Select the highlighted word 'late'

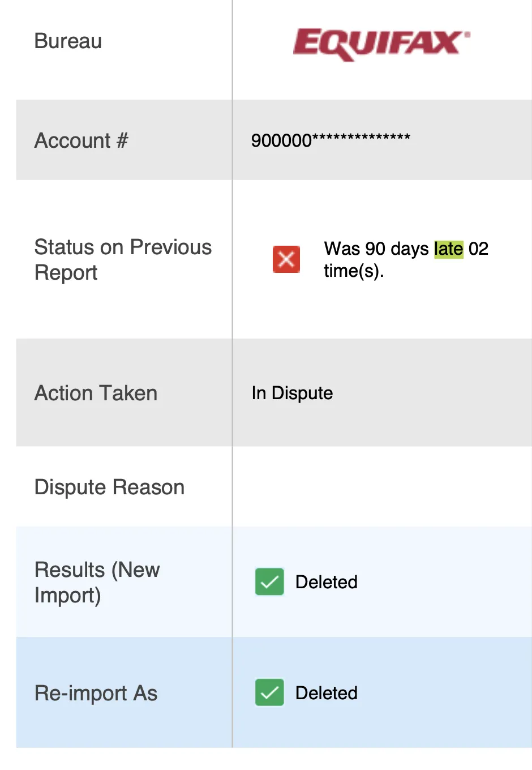point(449,249)
